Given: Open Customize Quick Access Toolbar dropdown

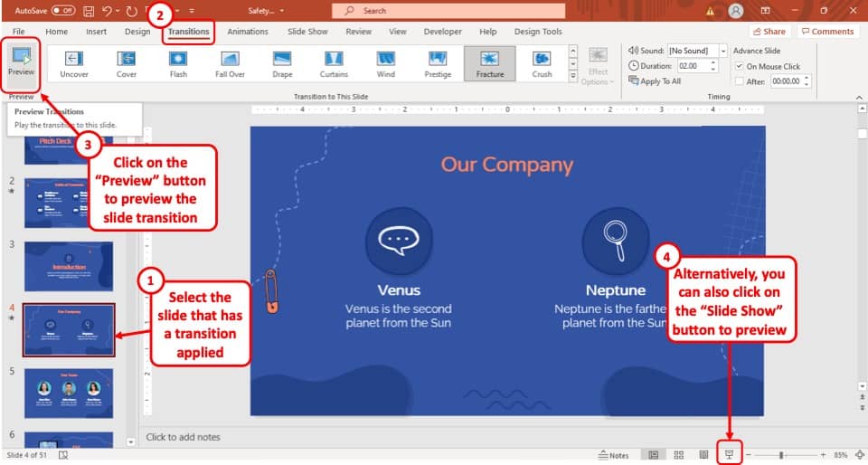Looking at the screenshot, I should coord(192,11).
